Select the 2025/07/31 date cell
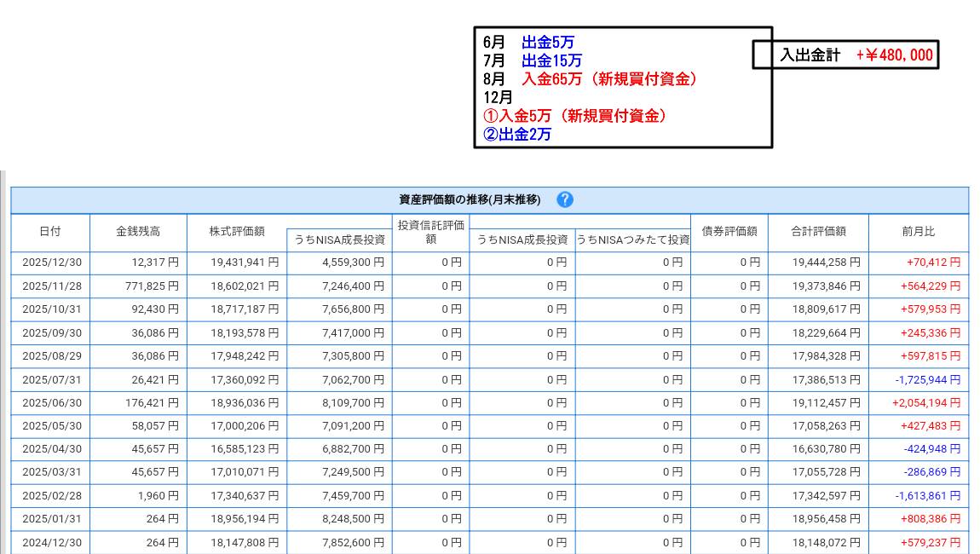The image size is (980, 554). point(51,379)
